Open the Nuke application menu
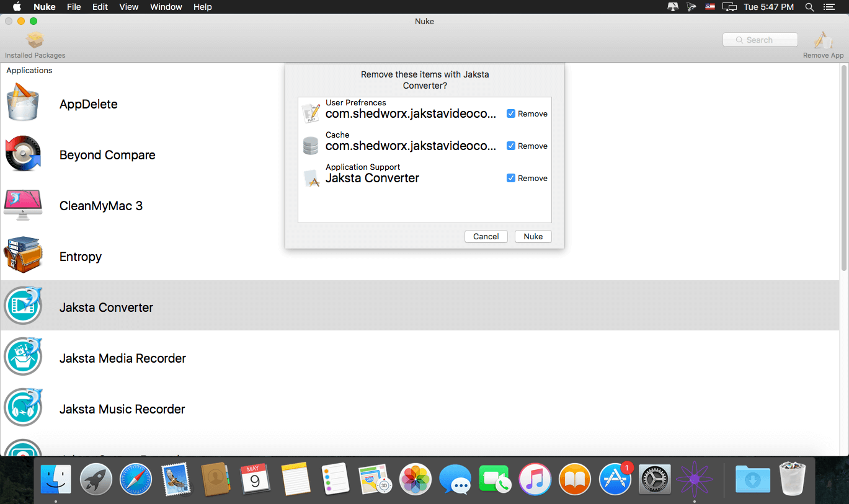The height and width of the screenshot is (504, 849). (45, 7)
